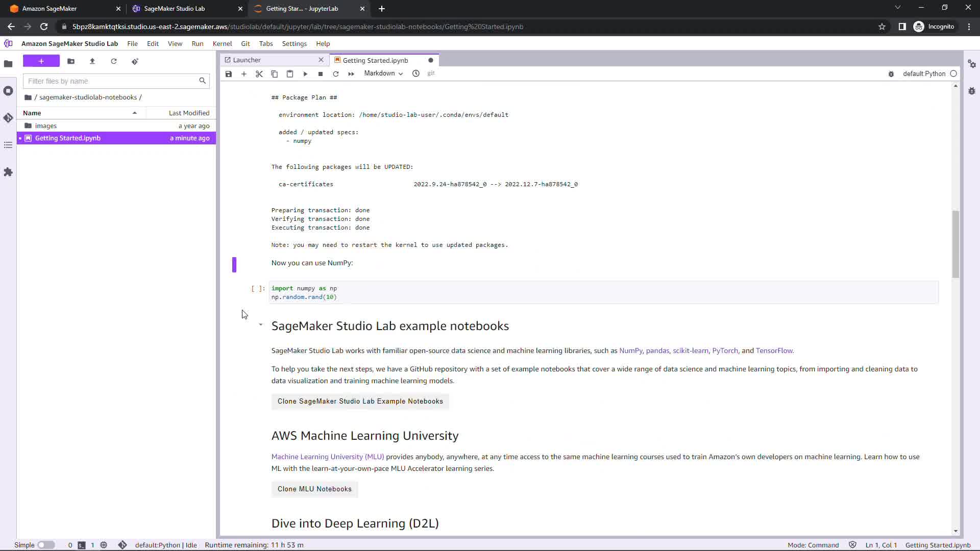Upload files using the upload arrow icon
This screenshot has height=551, width=980.
point(92,61)
